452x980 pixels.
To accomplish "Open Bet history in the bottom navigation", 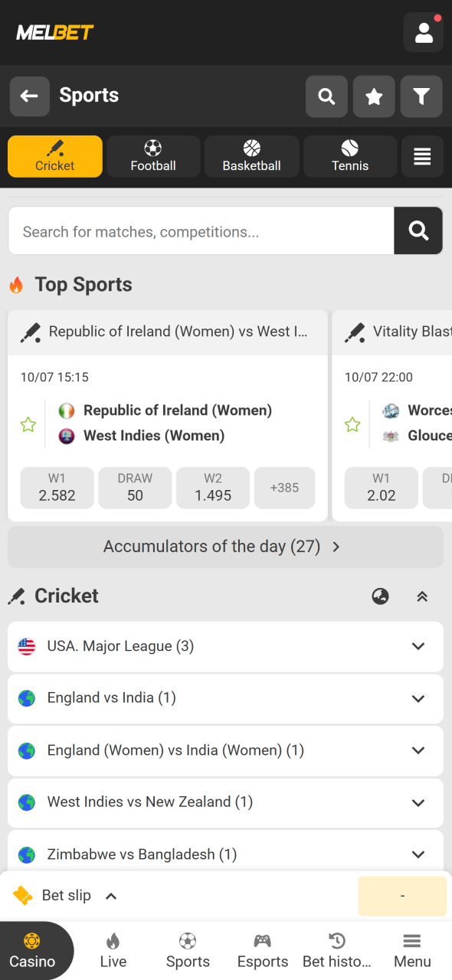I will pos(337,951).
